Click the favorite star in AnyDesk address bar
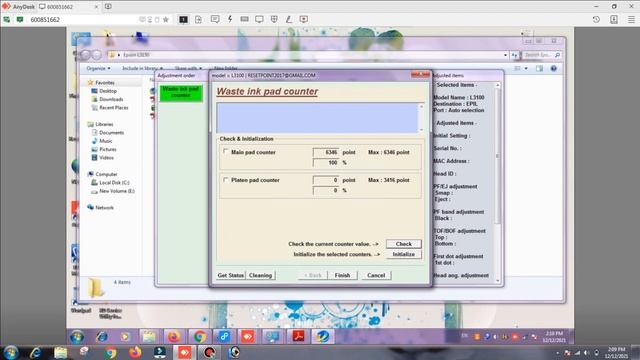 [166, 20]
